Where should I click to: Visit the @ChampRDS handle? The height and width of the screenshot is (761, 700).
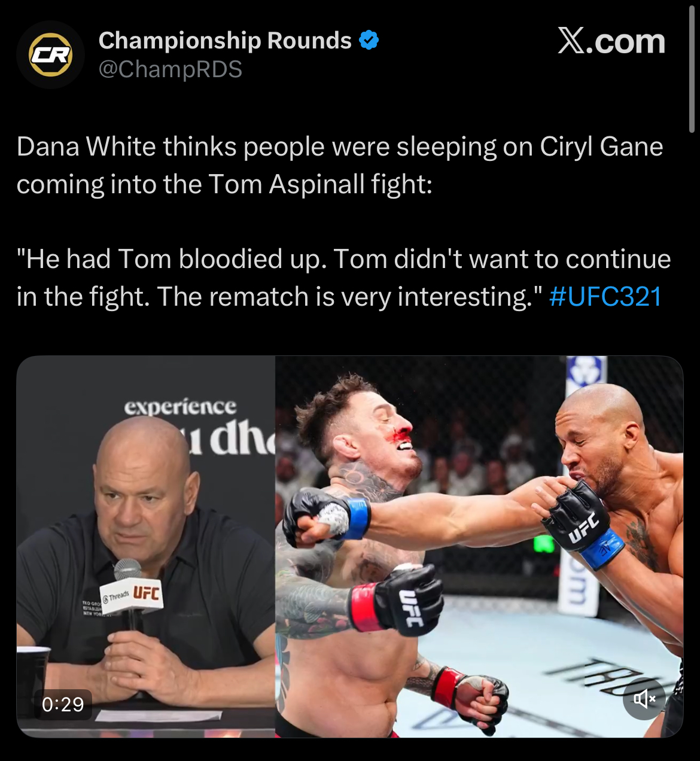tap(170, 69)
